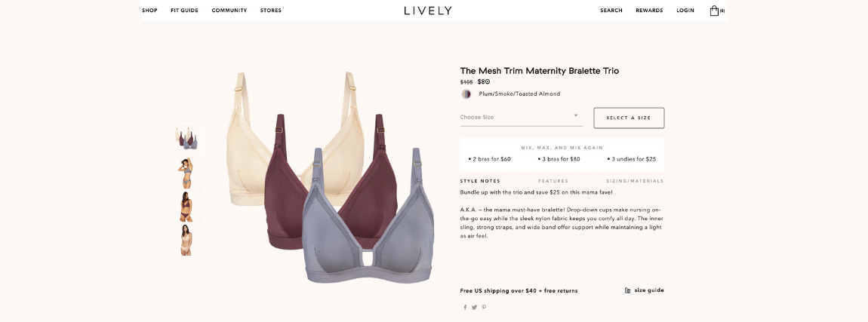Select Plum/Smoke/Toasted Almond color swatch

tap(466, 94)
